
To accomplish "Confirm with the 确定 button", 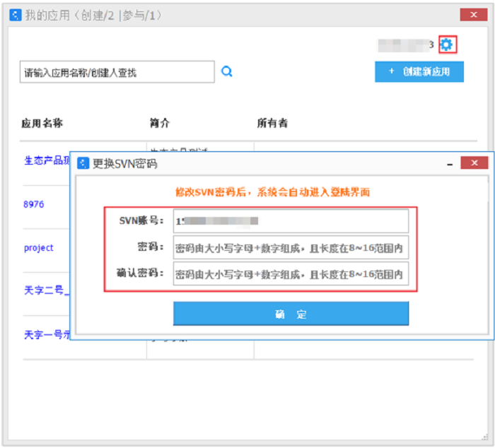I will tap(291, 314).
